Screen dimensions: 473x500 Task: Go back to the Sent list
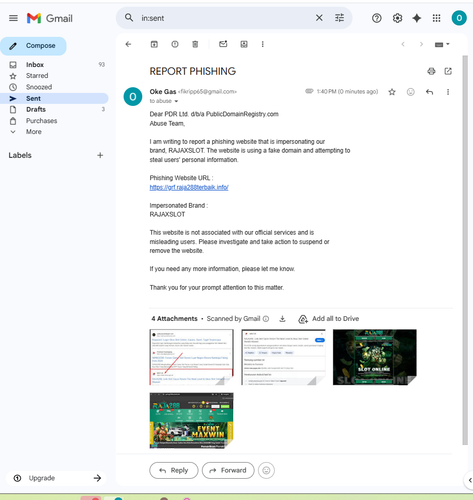[128, 44]
